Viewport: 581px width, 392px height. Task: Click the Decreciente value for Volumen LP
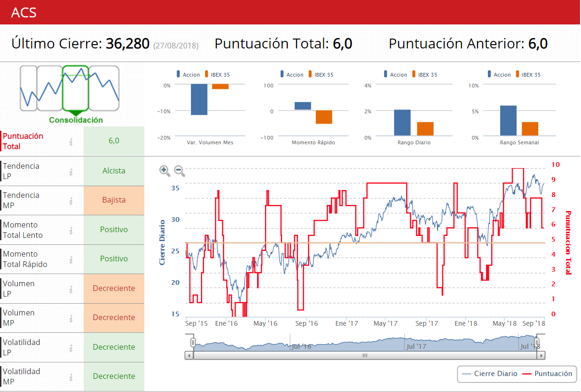[x=114, y=289]
